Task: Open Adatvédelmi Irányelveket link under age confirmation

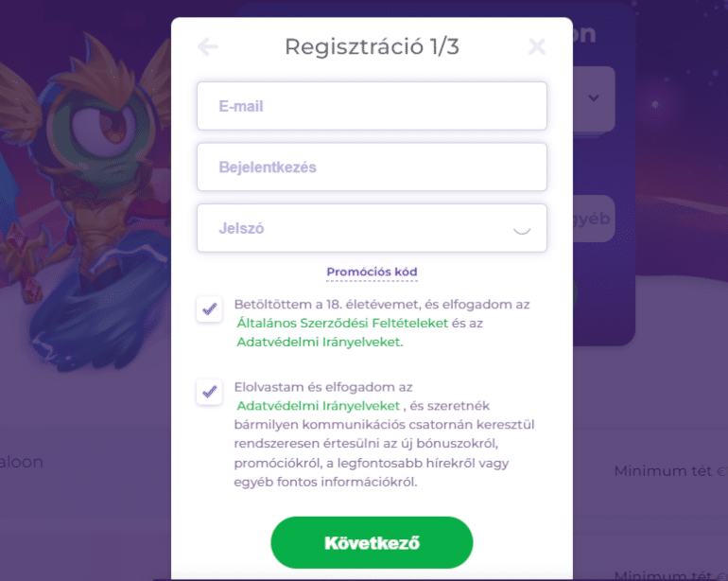Action: 320,343
